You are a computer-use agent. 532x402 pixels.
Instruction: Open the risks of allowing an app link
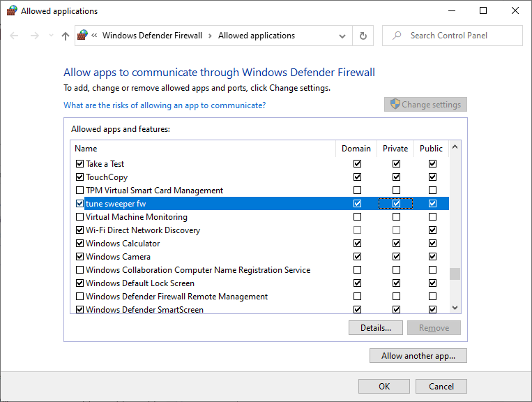165,105
